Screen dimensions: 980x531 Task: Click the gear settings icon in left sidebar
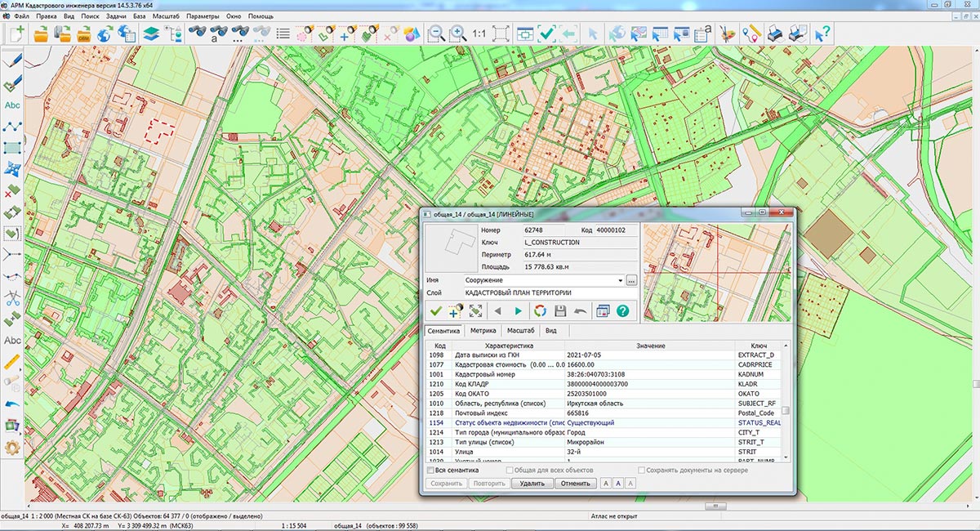[x=12, y=447]
